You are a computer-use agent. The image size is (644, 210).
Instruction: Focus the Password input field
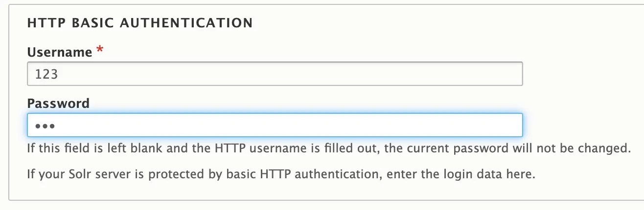[274, 126]
